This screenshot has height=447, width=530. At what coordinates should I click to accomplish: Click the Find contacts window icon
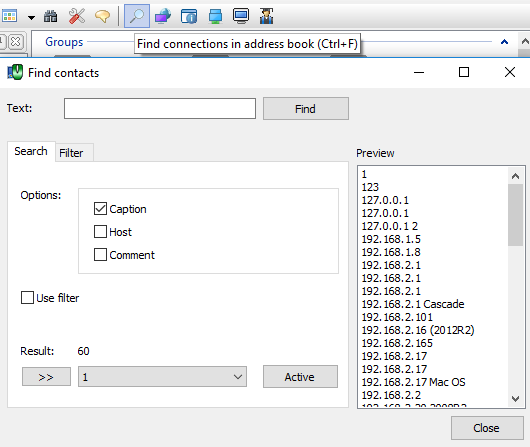(x=15, y=72)
